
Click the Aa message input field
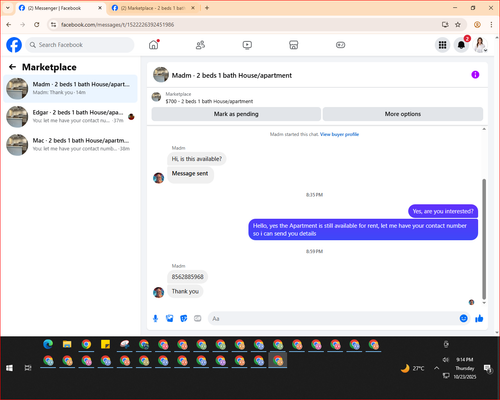(333, 319)
